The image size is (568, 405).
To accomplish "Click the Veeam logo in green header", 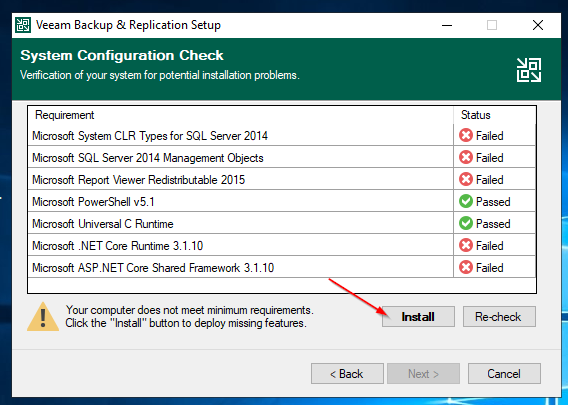I will click(x=529, y=70).
